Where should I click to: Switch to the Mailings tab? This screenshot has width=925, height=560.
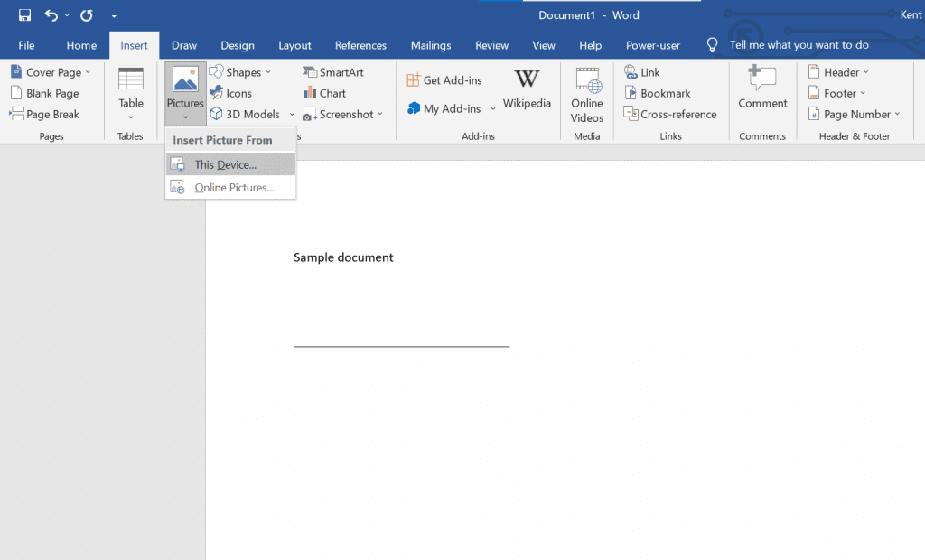pyautogui.click(x=431, y=45)
